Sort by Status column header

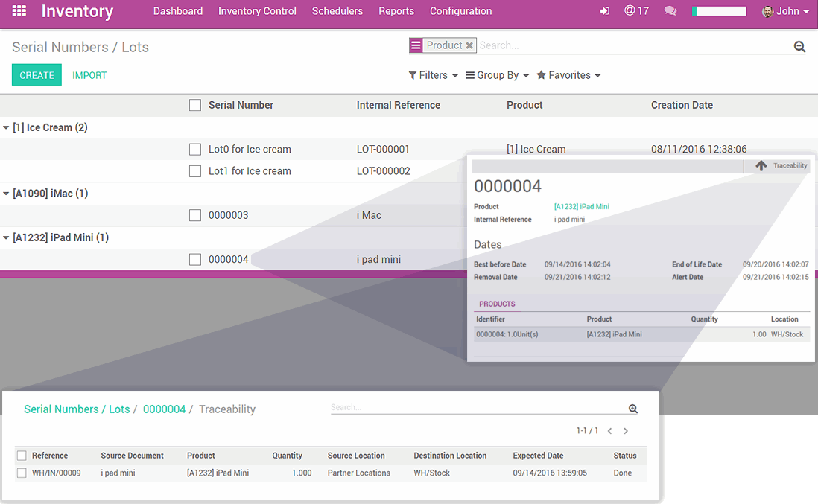coord(625,456)
